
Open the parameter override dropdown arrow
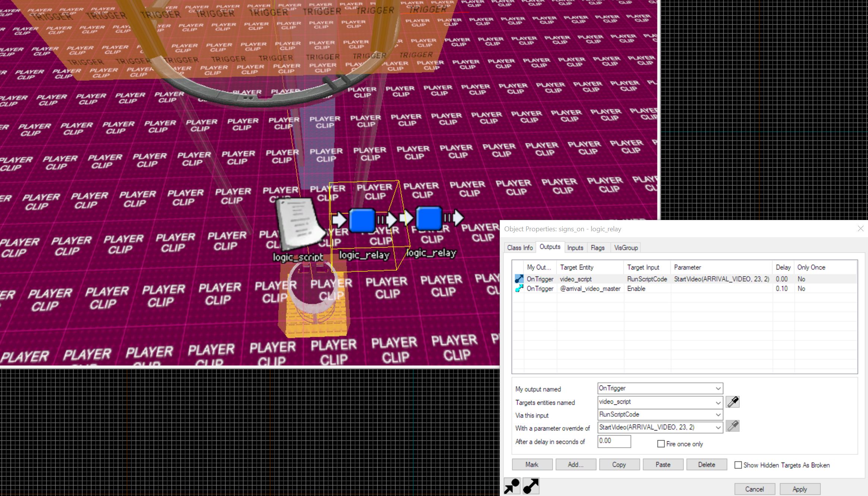pos(718,427)
